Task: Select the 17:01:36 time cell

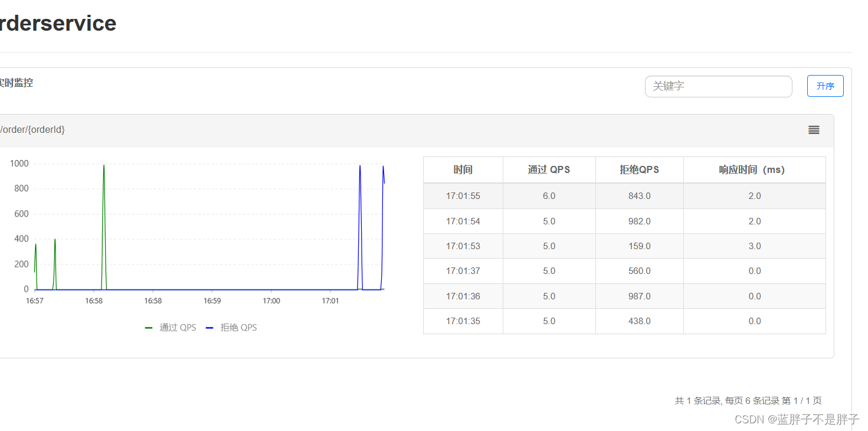Action: pyautogui.click(x=463, y=296)
